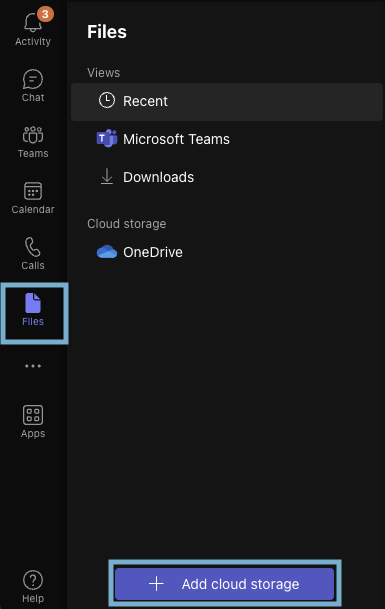385x609 pixels.
Task: Click the notification badge showing 3
Action: tap(45, 14)
